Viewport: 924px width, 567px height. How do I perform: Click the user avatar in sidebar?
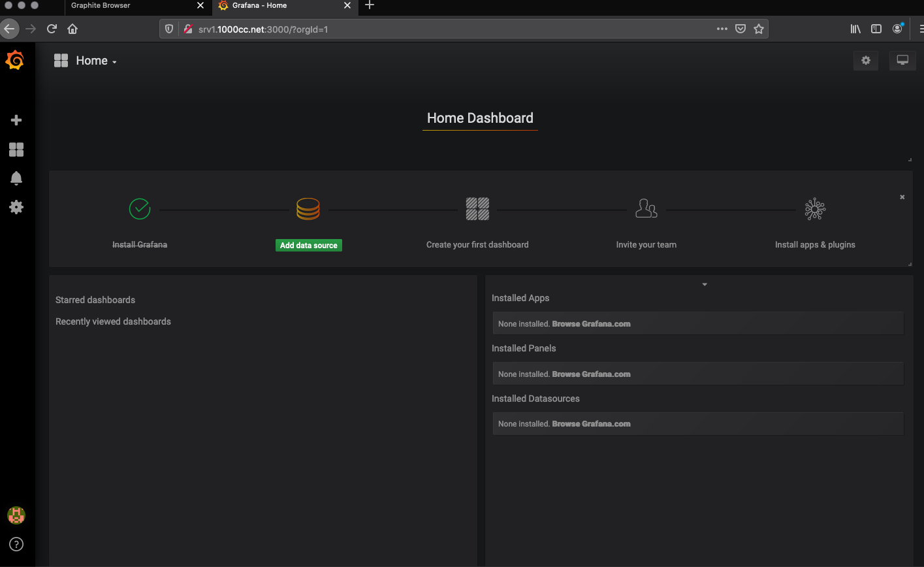click(16, 515)
